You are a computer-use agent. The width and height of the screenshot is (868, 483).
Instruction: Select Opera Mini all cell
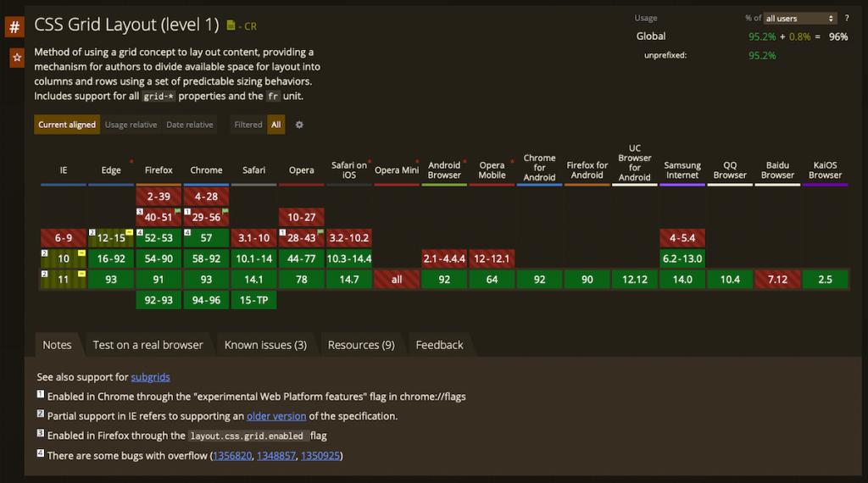coord(397,280)
